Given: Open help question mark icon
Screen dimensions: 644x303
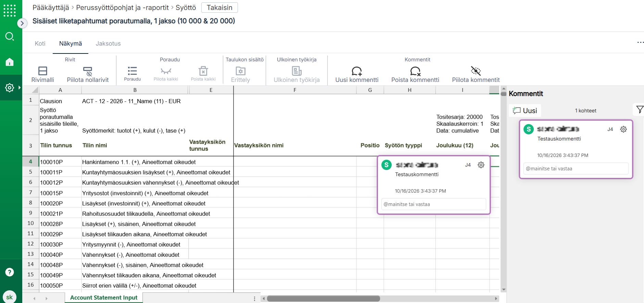Looking at the screenshot, I should coord(10,272).
